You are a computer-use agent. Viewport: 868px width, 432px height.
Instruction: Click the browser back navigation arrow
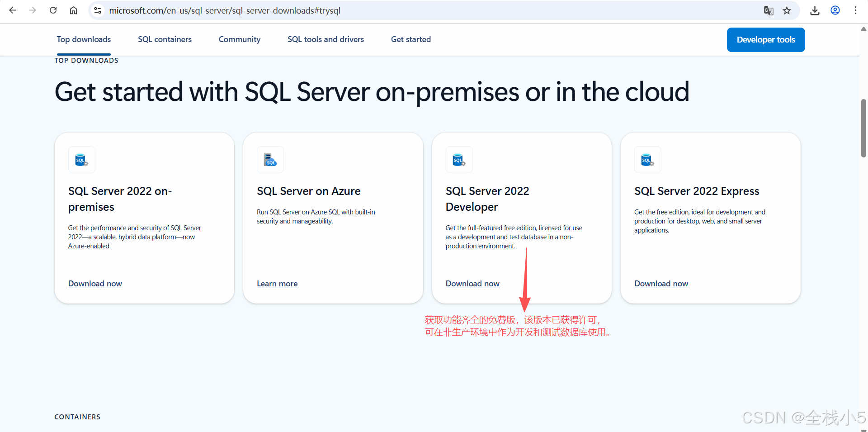[13, 10]
